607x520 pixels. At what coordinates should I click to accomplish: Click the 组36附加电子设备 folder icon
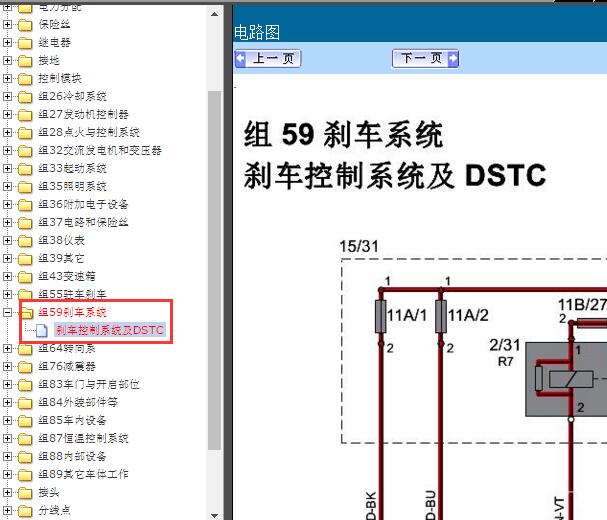point(25,205)
